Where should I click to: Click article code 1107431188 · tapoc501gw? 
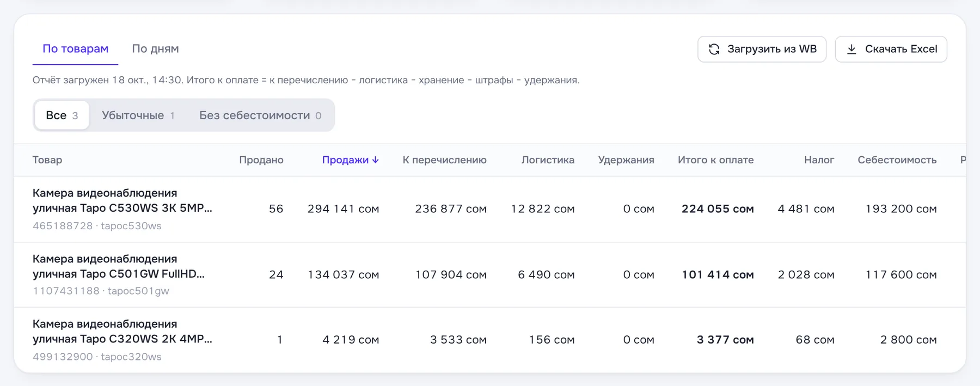click(x=101, y=291)
